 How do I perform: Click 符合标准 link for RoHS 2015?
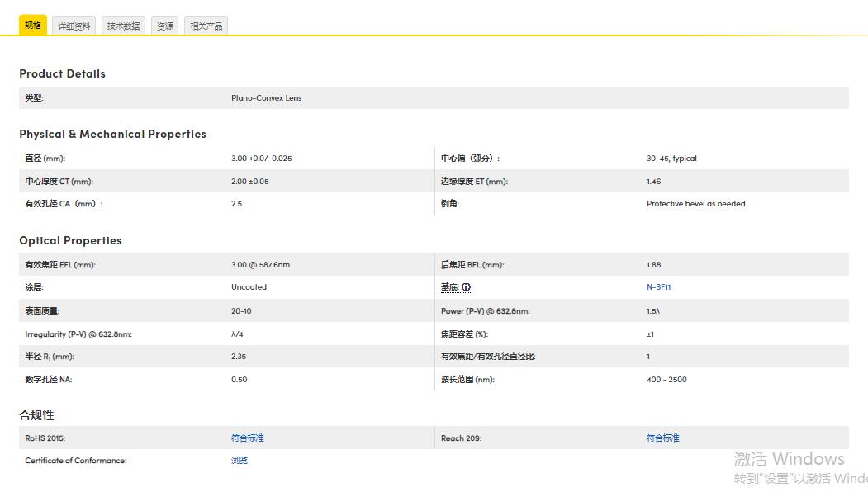point(247,438)
